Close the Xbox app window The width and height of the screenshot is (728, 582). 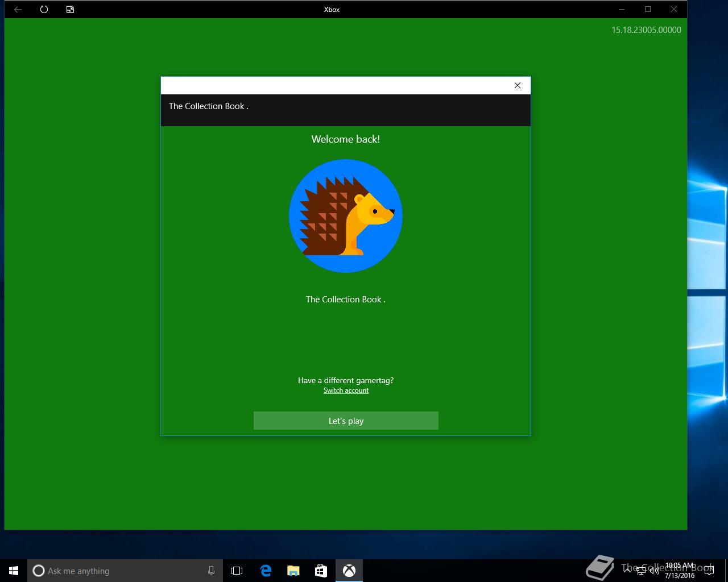[x=674, y=9]
